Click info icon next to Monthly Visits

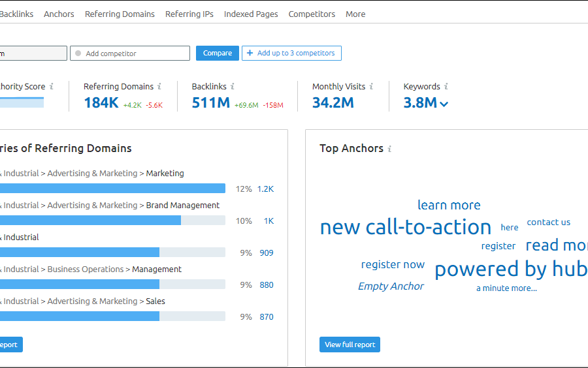click(x=371, y=87)
